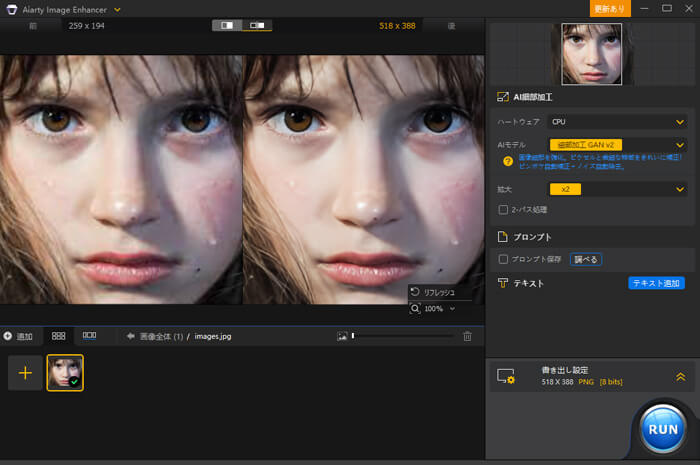Click the リフレッシュ refresh icon

(x=415, y=292)
